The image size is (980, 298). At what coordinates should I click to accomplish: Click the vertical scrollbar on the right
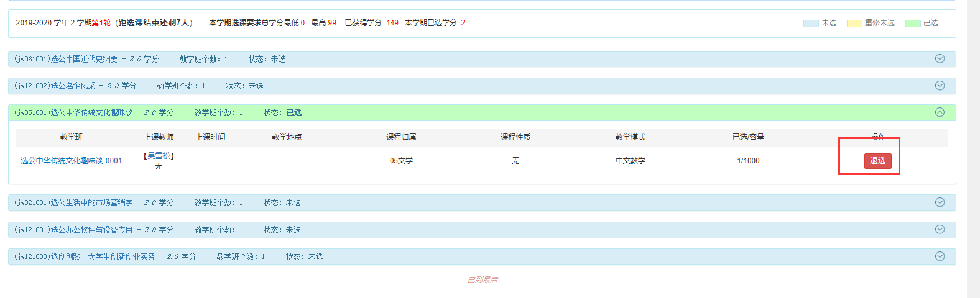(973, 149)
